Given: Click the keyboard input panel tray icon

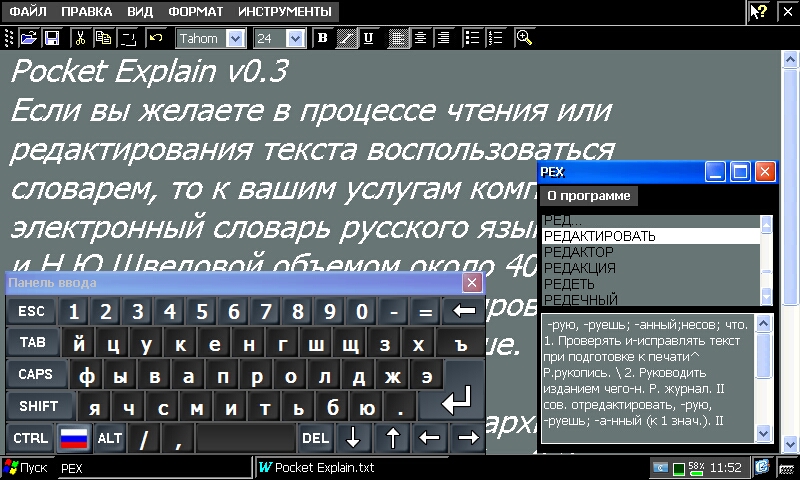Looking at the screenshot, I should 788,468.
